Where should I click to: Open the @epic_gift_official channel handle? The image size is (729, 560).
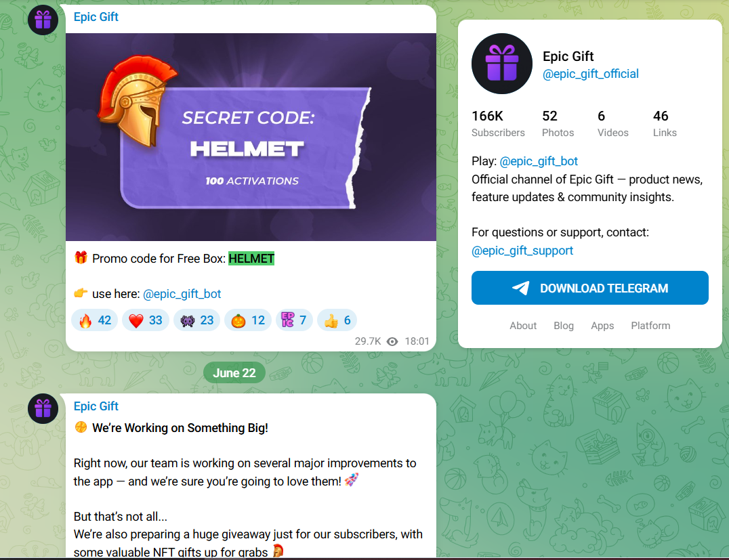tap(591, 74)
